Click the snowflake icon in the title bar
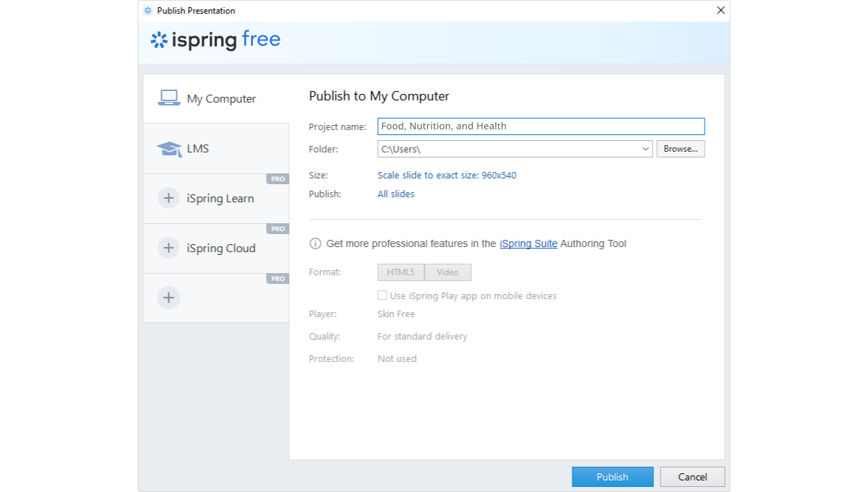Screen dimensions: 868x492 (x=148, y=11)
